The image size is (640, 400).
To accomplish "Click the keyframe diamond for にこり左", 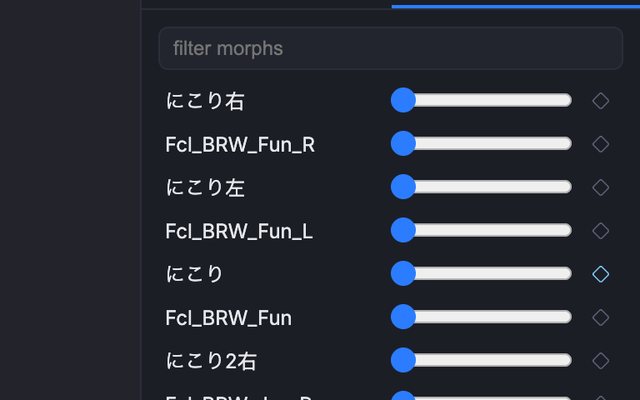I will point(600,187).
